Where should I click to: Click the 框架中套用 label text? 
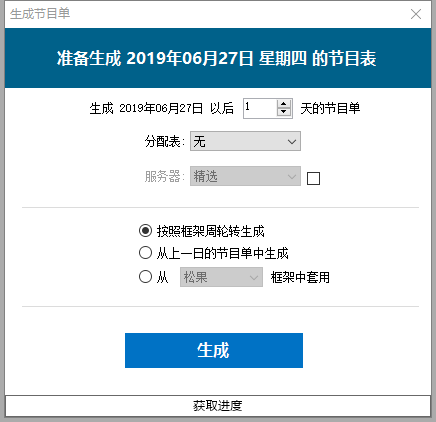[x=300, y=277]
